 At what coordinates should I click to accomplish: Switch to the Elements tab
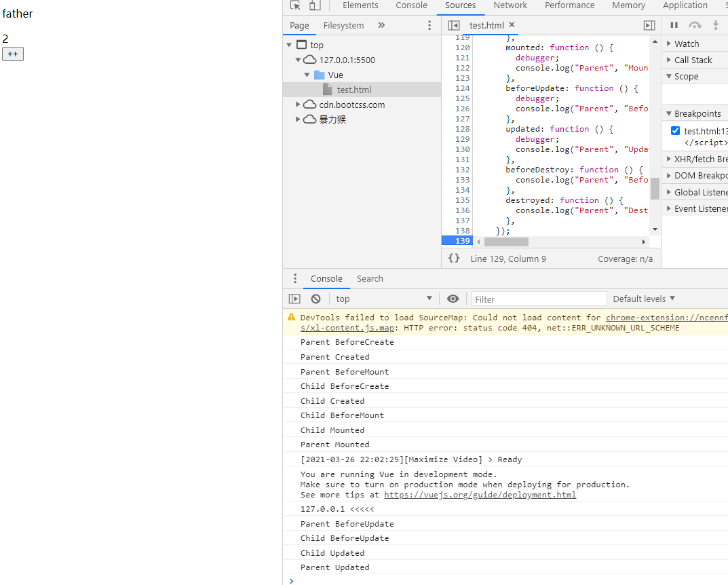pyautogui.click(x=360, y=5)
